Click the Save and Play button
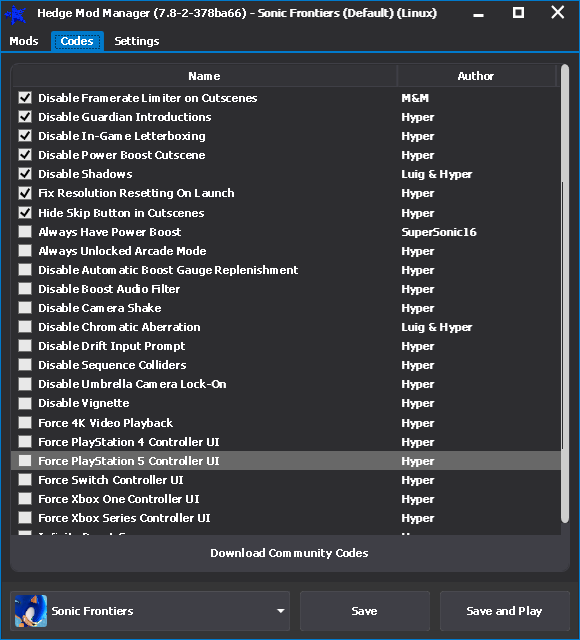580x640 pixels. tap(504, 611)
